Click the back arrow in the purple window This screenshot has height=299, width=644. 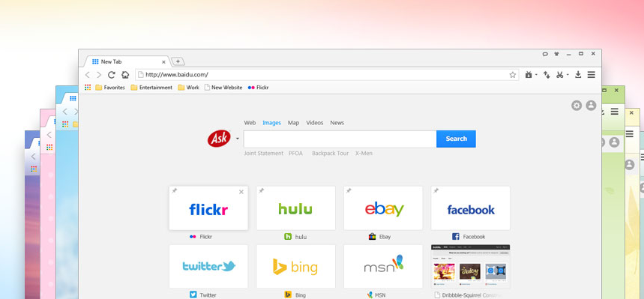tap(33, 157)
